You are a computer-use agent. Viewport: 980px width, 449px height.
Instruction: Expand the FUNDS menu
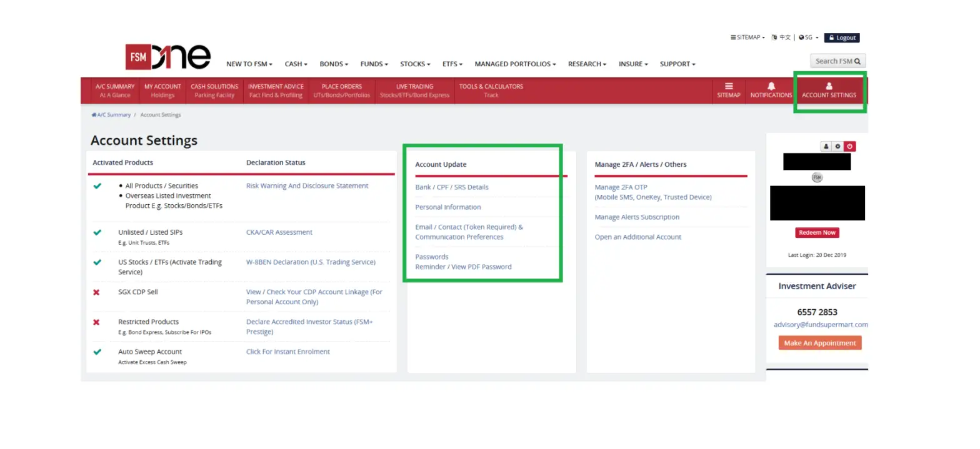374,64
